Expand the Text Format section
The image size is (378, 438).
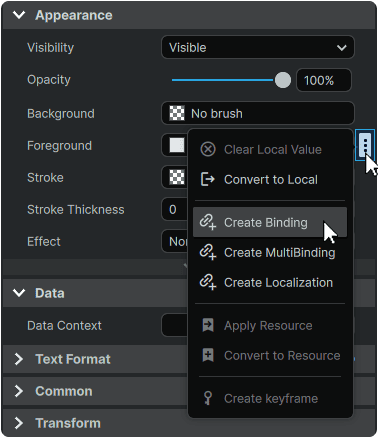coord(19,359)
